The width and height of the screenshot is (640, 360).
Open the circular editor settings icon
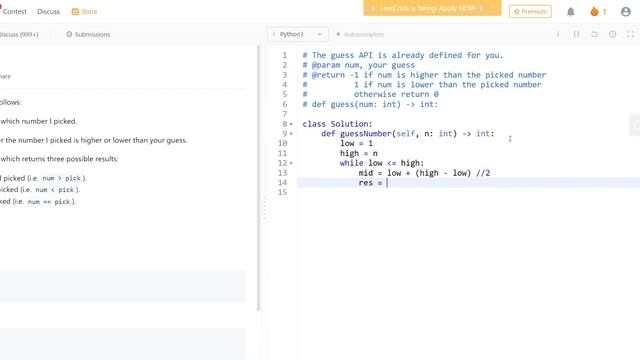[613, 34]
